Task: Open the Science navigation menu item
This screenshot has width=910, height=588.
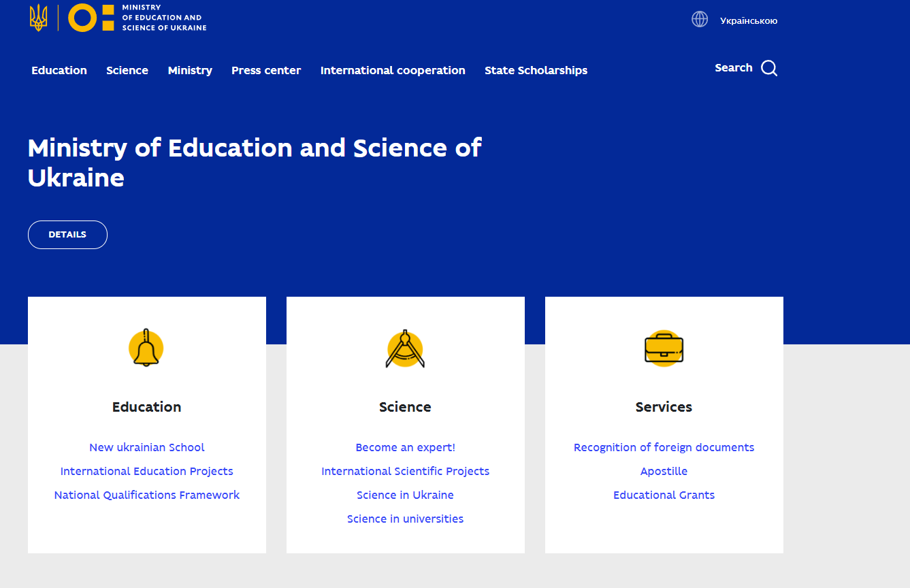Action: point(127,70)
